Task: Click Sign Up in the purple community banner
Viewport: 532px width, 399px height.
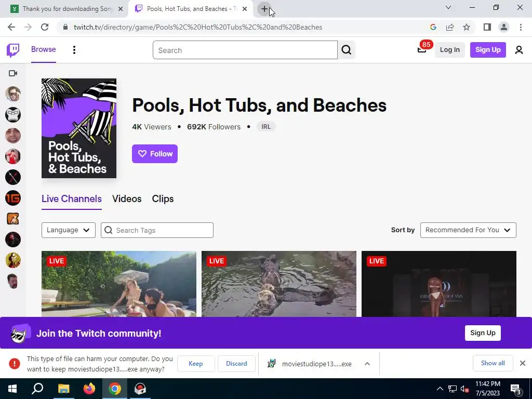Action: click(x=483, y=333)
